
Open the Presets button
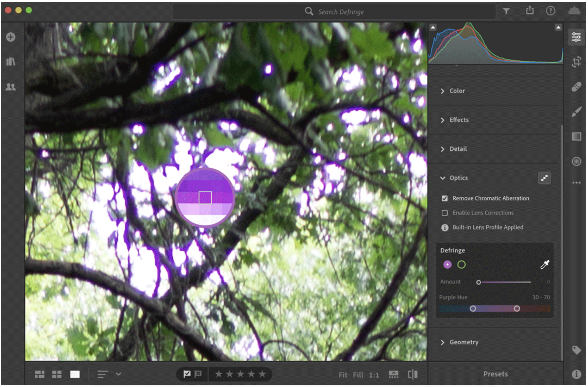(495, 374)
